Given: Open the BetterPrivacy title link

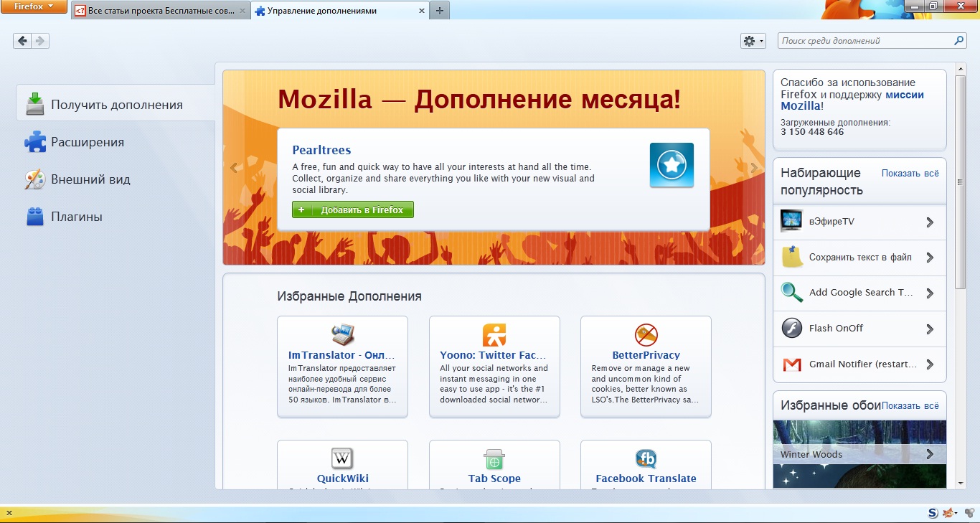Looking at the screenshot, I should click(646, 355).
